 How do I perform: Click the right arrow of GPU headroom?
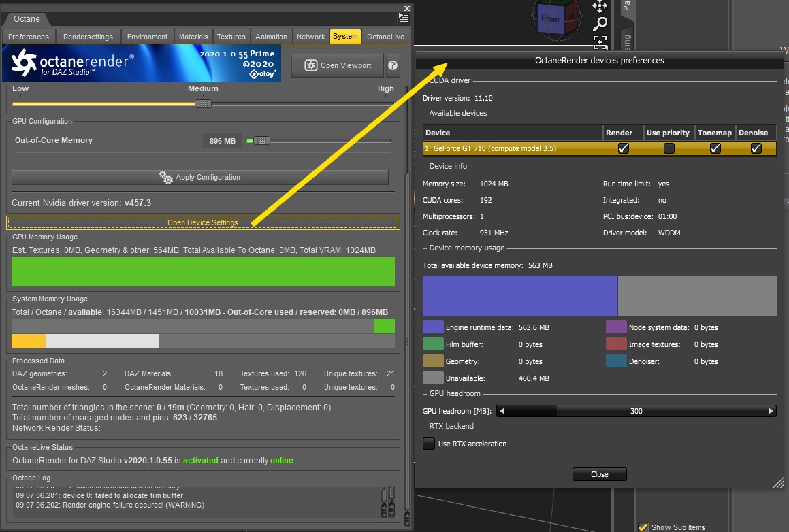tap(771, 411)
